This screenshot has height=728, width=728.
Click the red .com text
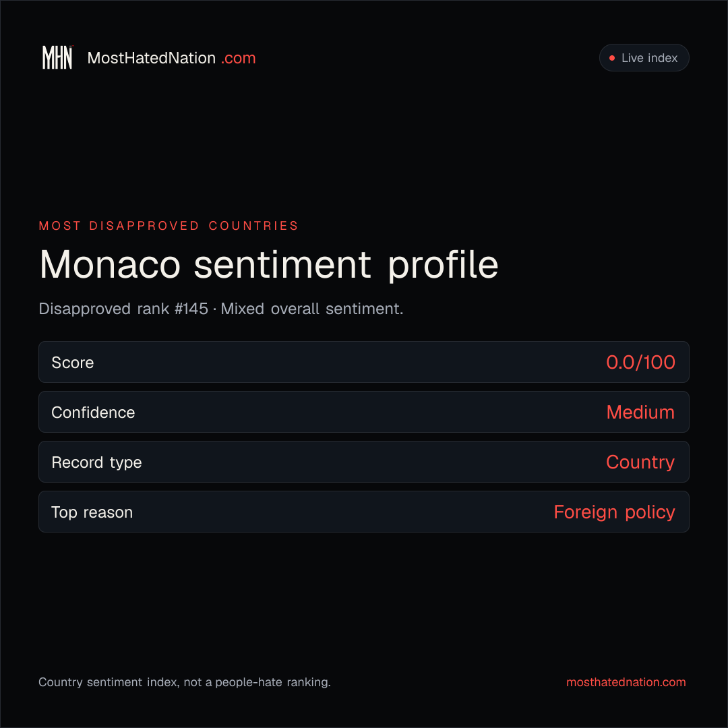pyautogui.click(x=238, y=58)
